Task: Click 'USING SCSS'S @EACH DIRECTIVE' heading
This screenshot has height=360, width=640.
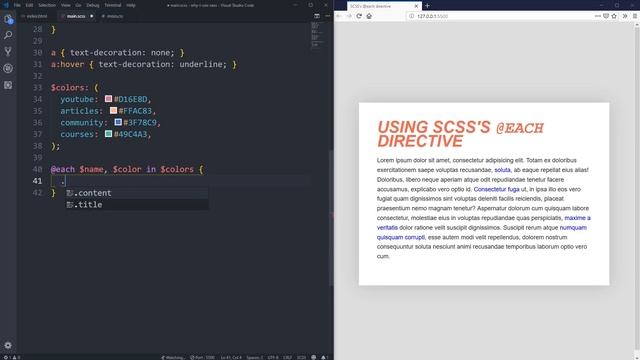Action: (460, 134)
